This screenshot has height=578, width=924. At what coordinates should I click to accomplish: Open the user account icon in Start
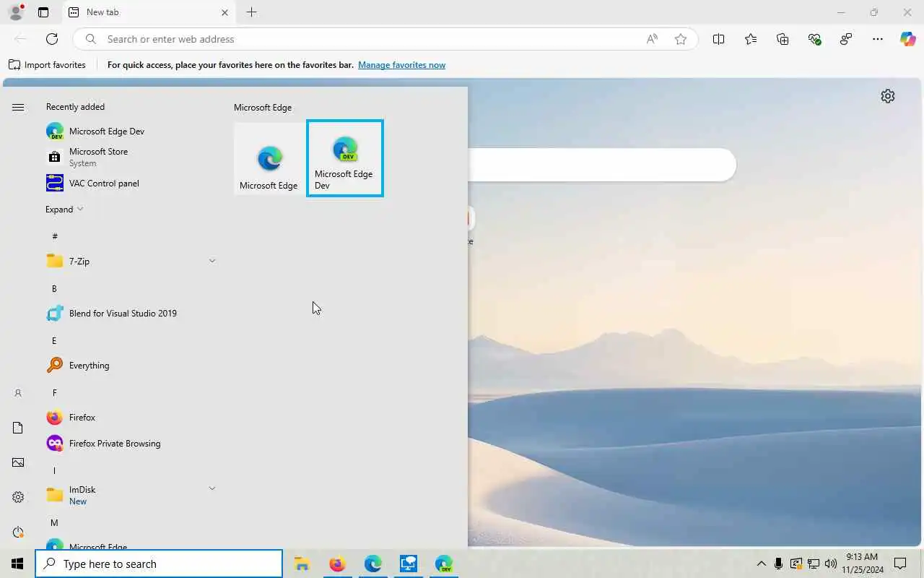(18, 393)
